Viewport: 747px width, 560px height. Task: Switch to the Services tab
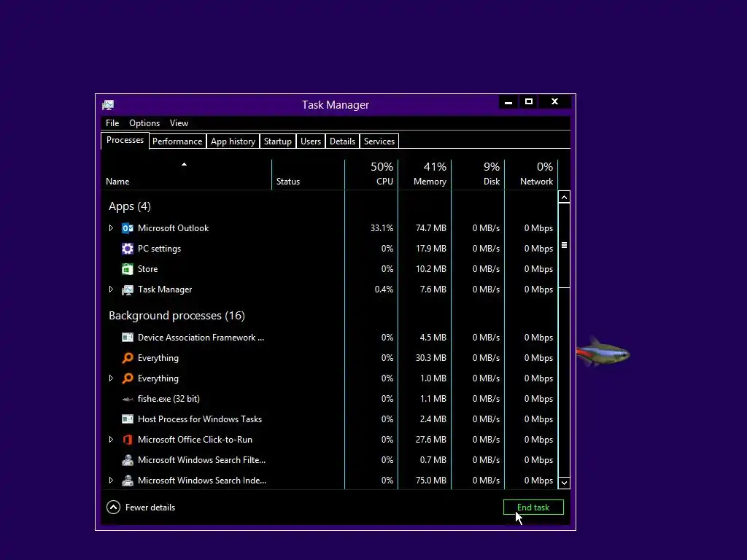coord(379,141)
